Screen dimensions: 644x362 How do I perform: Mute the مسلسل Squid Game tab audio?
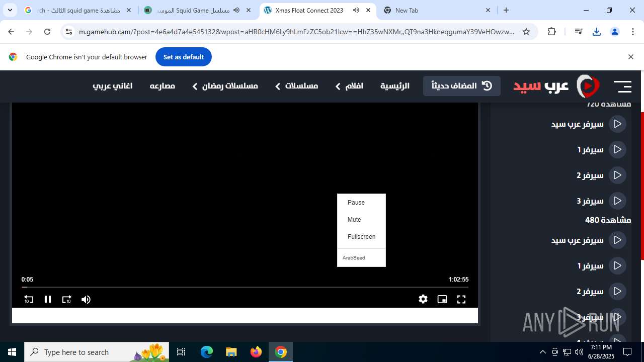[236, 10]
